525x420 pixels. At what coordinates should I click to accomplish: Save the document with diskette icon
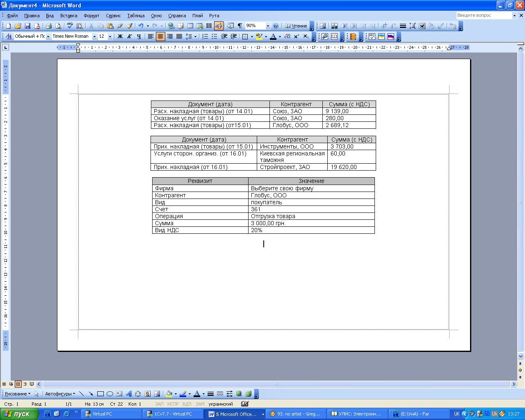coord(27,26)
